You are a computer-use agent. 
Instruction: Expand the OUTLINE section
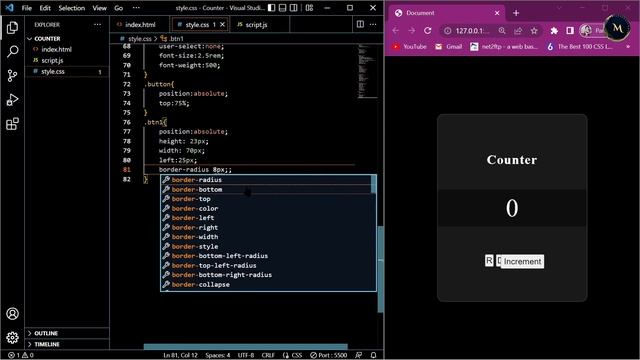67,333
